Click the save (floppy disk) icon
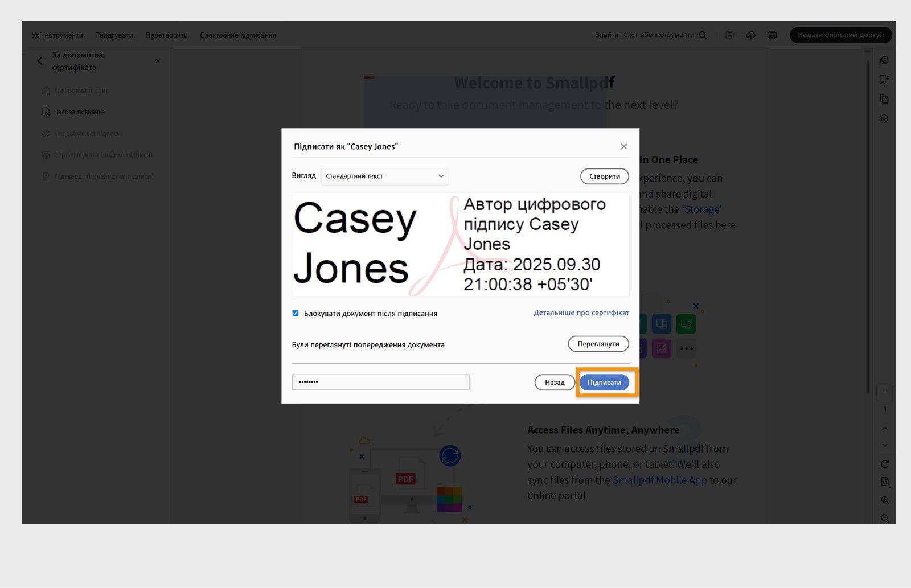Image resolution: width=911 pixels, height=588 pixels. click(729, 35)
